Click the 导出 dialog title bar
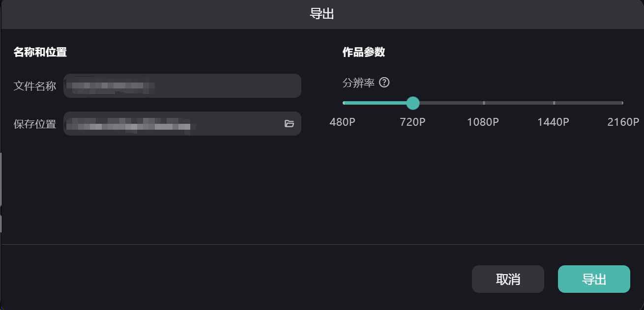Viewport: 644px width, 310px height. click(322, 14)
